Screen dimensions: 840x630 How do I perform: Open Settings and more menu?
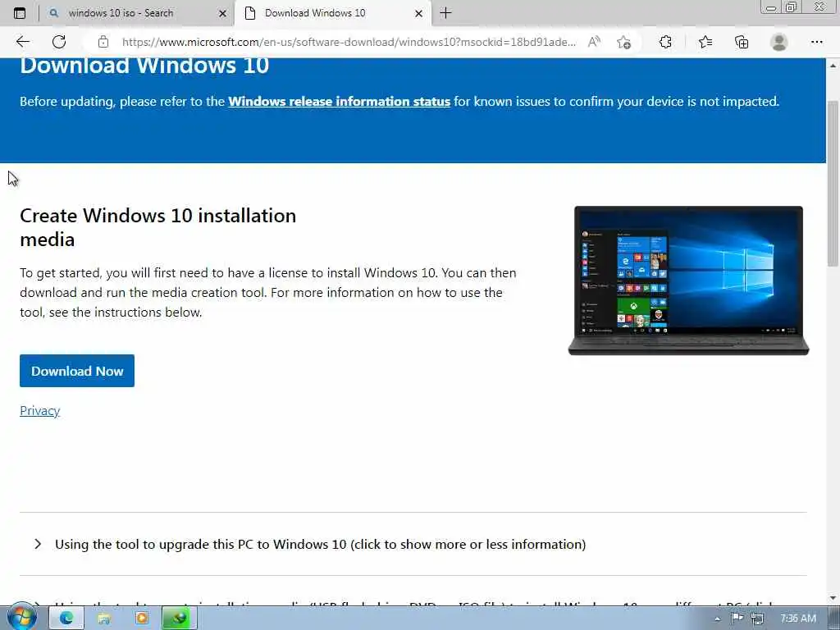[x=817, y=42]
